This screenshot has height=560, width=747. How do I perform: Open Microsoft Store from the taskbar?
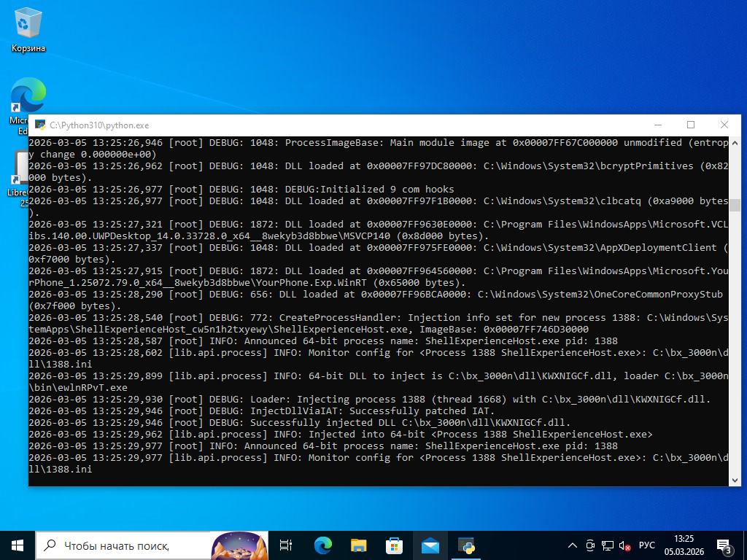click(394, 545)
